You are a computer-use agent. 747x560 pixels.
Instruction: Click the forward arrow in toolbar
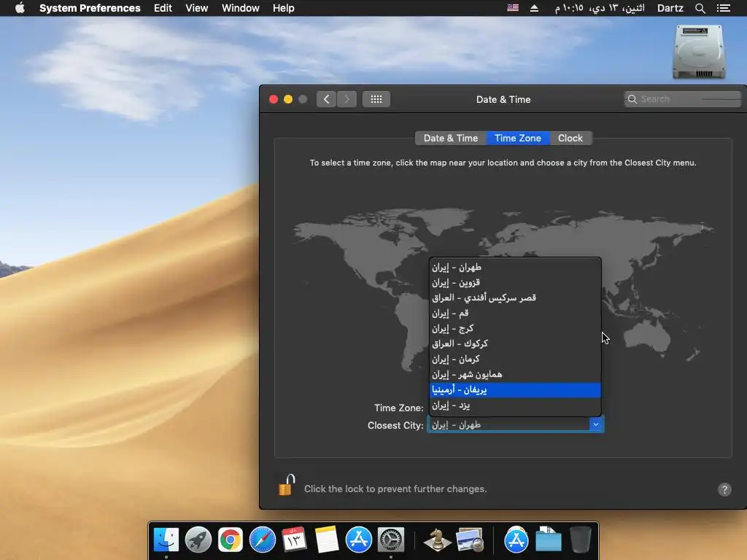347,99
